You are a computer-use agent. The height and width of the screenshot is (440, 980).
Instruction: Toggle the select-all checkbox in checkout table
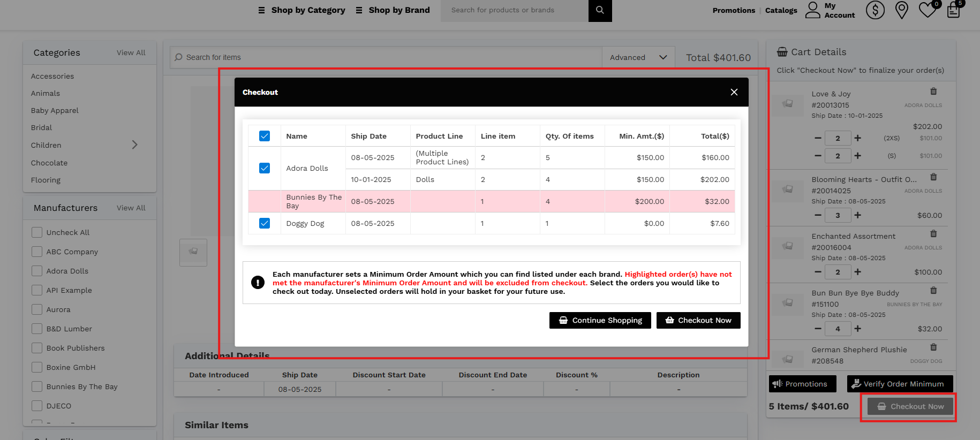tap(265, 136)
